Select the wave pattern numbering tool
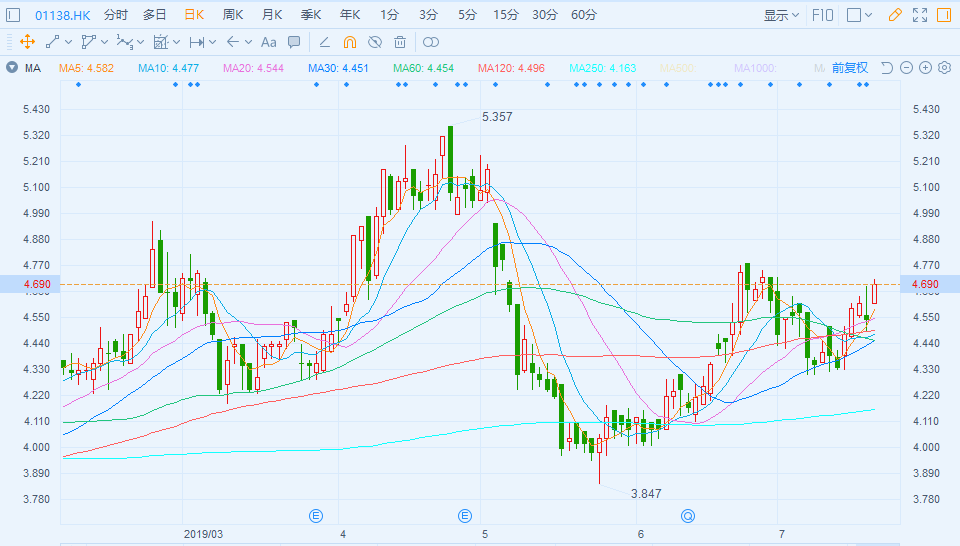Screen dimensions: 960x546 [125, 42]
